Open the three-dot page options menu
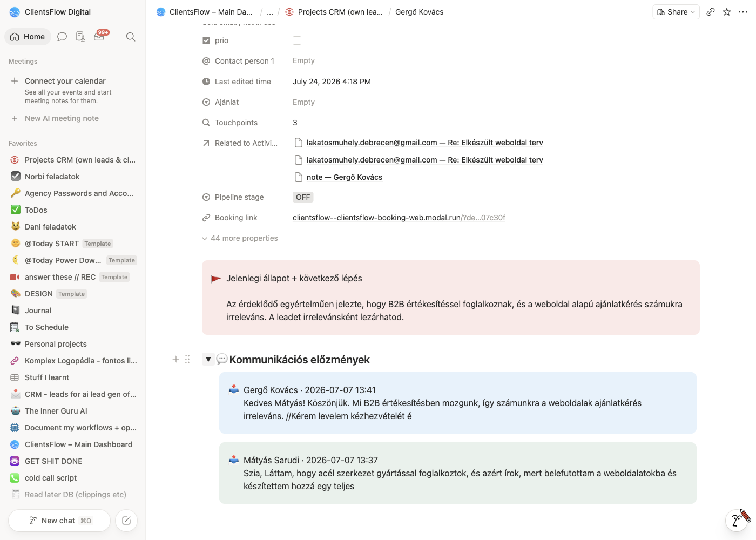756x540 pixels. click(743, 12)
